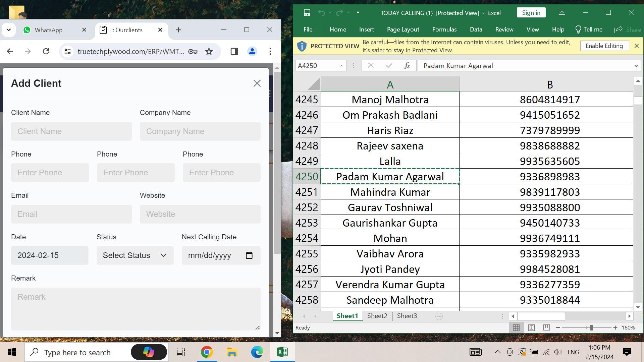This screenshot has width=644, height=362.
Task: Switch to Normal view in status bar
Action: tap(516, 328)
